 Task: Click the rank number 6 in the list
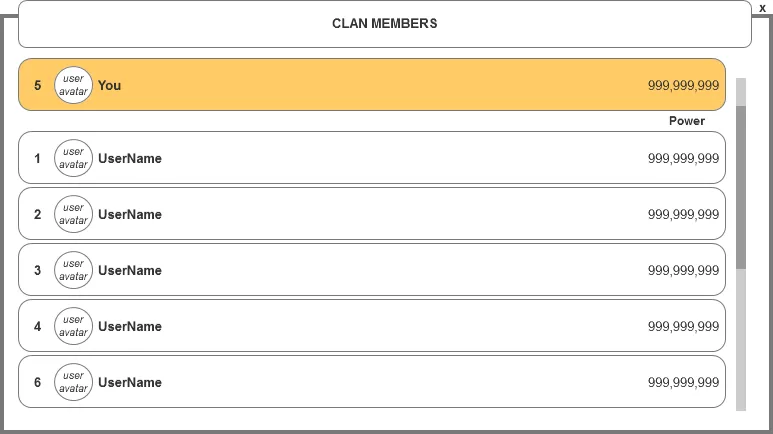tap(38, 382)
